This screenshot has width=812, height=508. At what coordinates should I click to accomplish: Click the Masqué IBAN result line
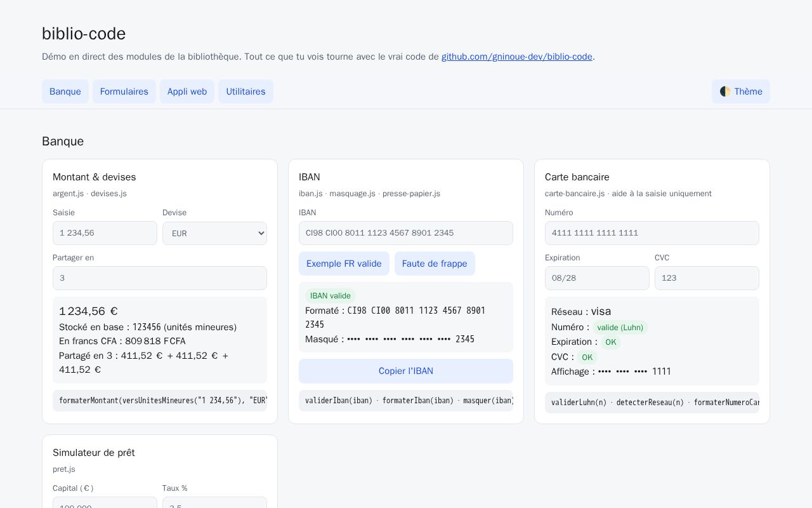pos(390,339)
